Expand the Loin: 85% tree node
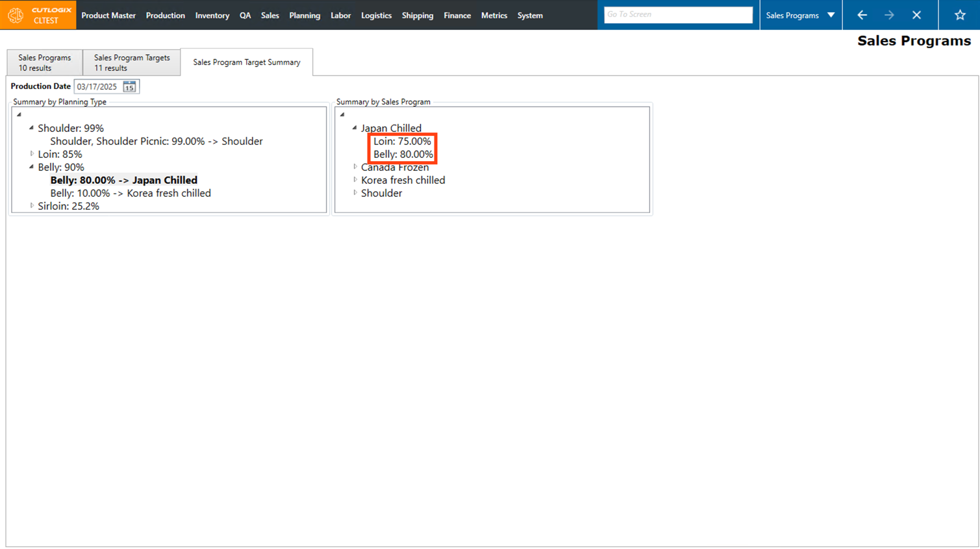Image resolution: width=980 pixels, height=549 pixels. point(32,154)
